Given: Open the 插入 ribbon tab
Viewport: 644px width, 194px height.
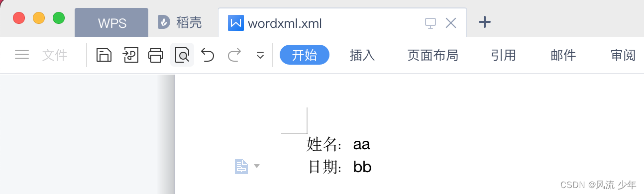Looking at the screenshot, I should pyautogui.click(x=362, y=55).
